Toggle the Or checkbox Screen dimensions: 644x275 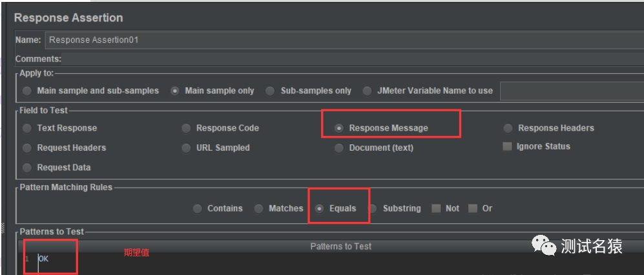tap(473, 209)
